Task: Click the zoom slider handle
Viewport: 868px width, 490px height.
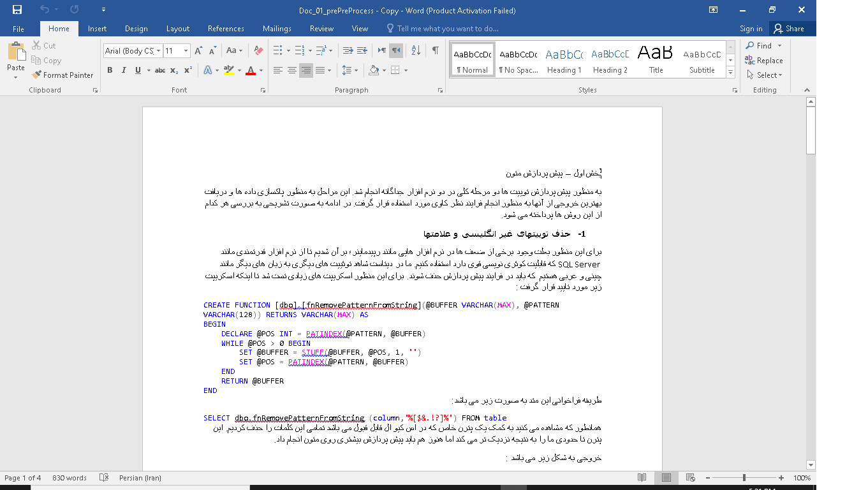Action: click(x=744, y=478)
